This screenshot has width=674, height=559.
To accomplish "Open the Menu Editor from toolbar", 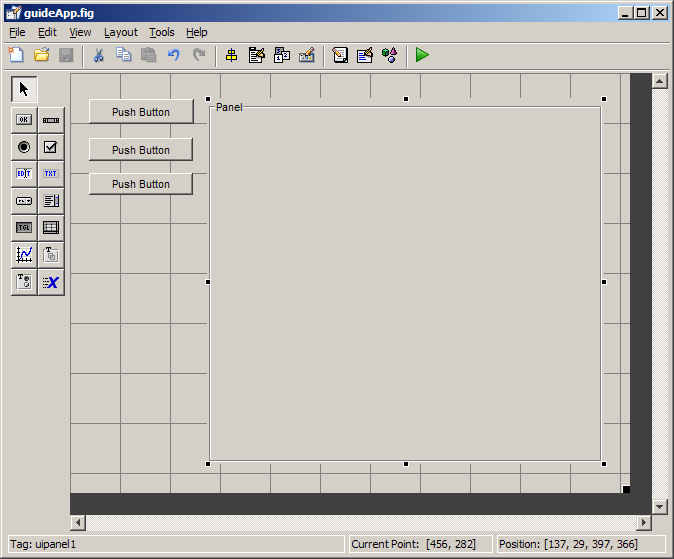I will [257, 55].
